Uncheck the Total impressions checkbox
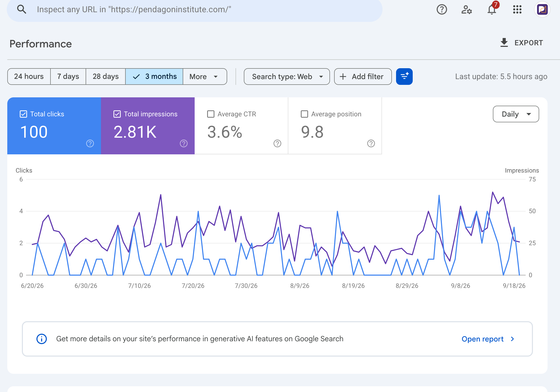560x392 pixels. (x=117, y=114)
